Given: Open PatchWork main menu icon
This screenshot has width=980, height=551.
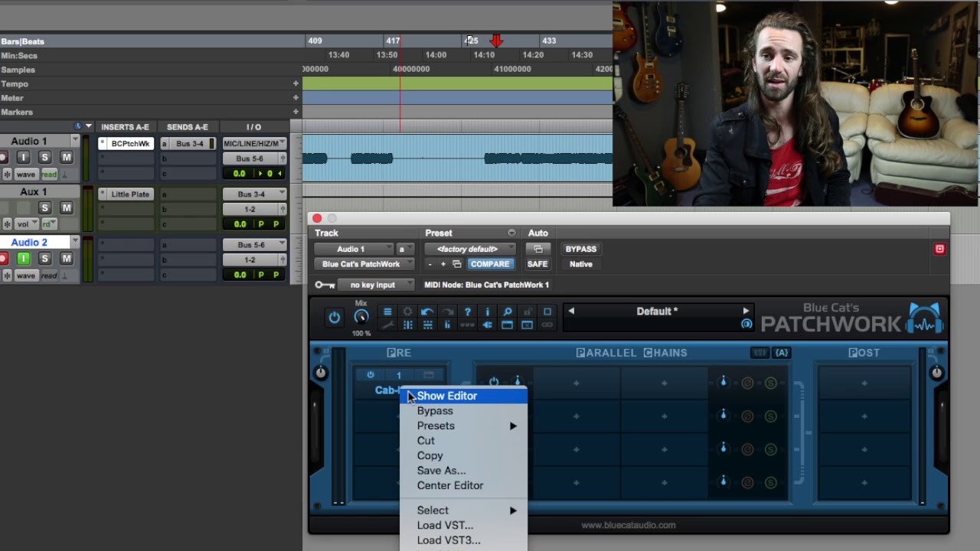Looking at the screenshot, I should (x=387, y=311).
